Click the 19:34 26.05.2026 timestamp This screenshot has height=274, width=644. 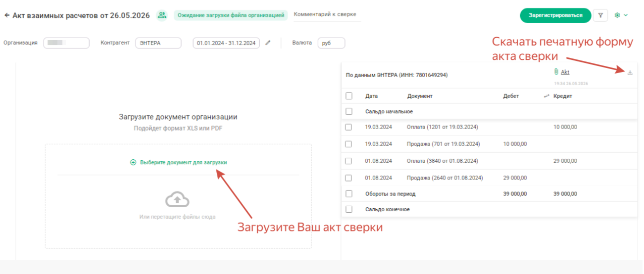571,84
